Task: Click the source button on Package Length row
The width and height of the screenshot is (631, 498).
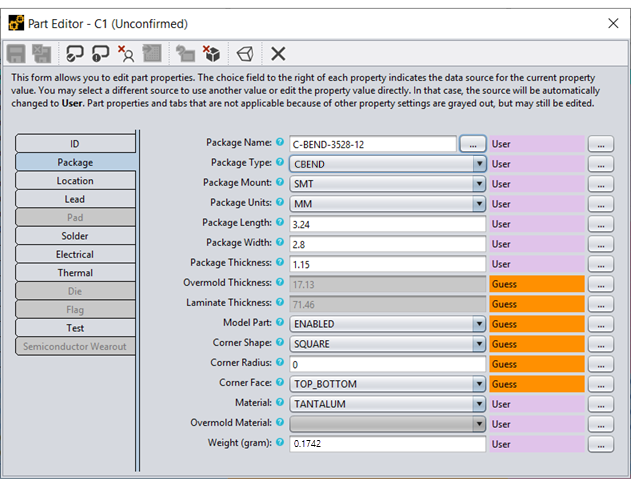Action: click(x=601, y=224)
